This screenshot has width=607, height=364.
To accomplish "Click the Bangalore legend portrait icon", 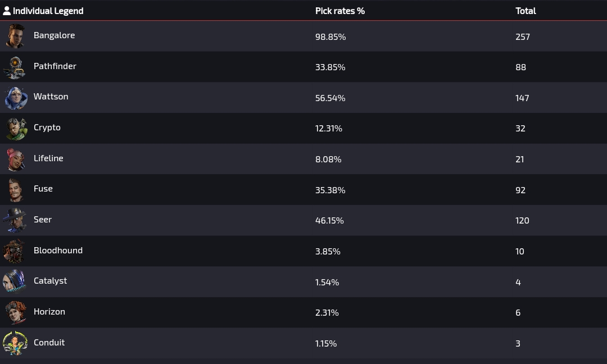I will tap(16, 36).
